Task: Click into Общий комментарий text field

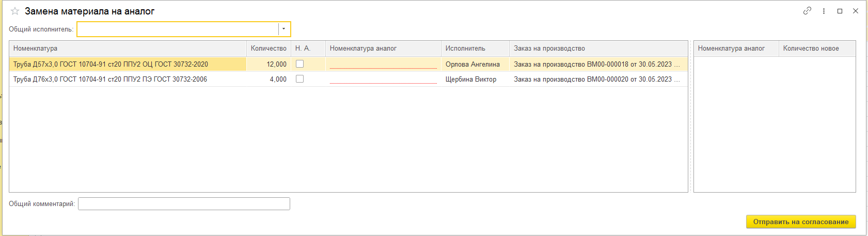Action: (x=184, y=204)
